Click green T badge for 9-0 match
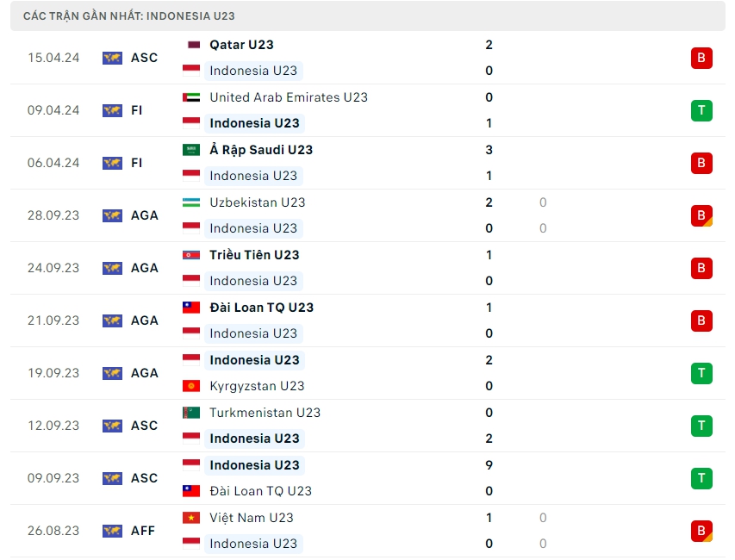Image resolution: width=735 pixels, height=560 pixels. click(701, 478)
